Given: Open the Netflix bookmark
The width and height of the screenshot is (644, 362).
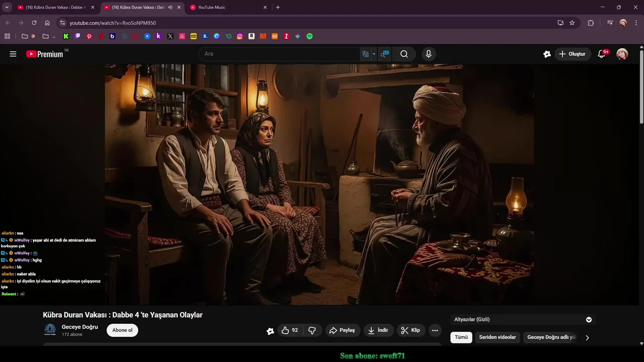Looking at the screenshot, I should click(x=101, y=36).
